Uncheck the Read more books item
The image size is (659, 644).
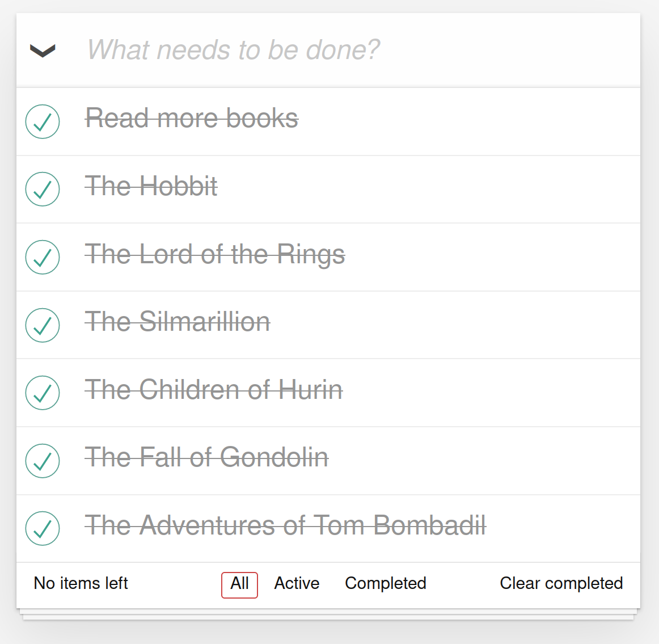[x=43, y=121]
